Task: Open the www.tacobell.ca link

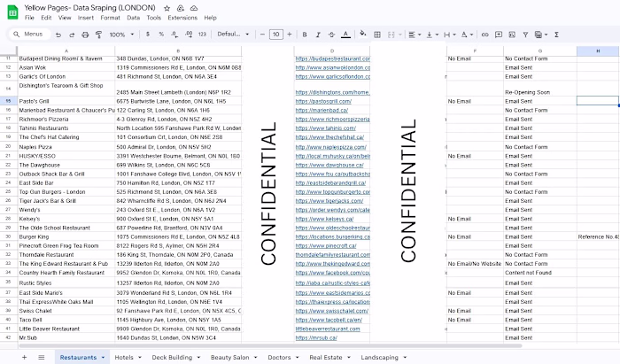Action: (x=329, y=320)
